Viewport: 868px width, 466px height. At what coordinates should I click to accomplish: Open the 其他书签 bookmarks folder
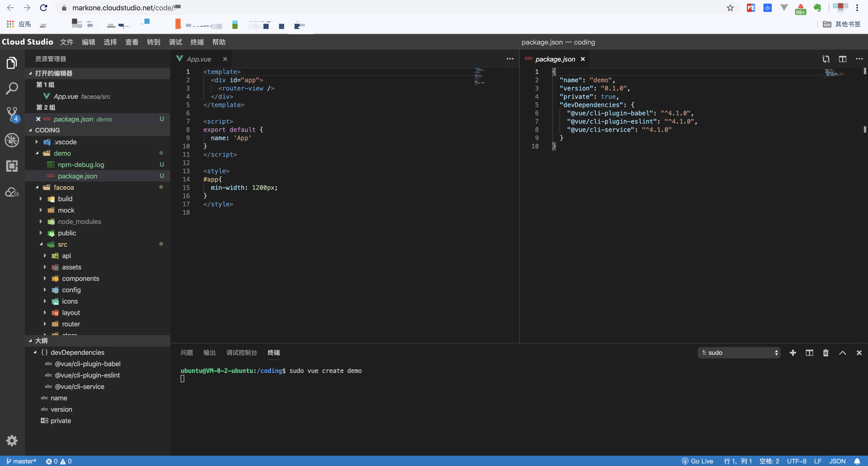coord(841,24)
